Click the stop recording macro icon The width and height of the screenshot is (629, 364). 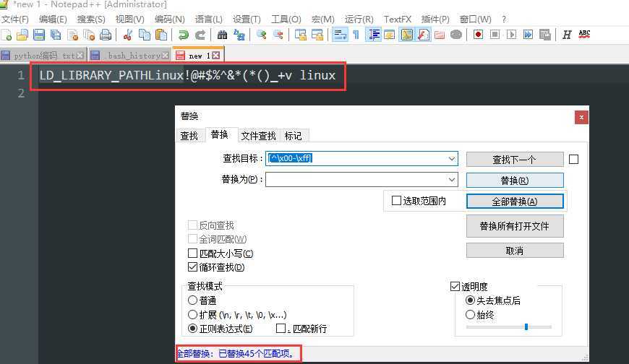(495, 35)
